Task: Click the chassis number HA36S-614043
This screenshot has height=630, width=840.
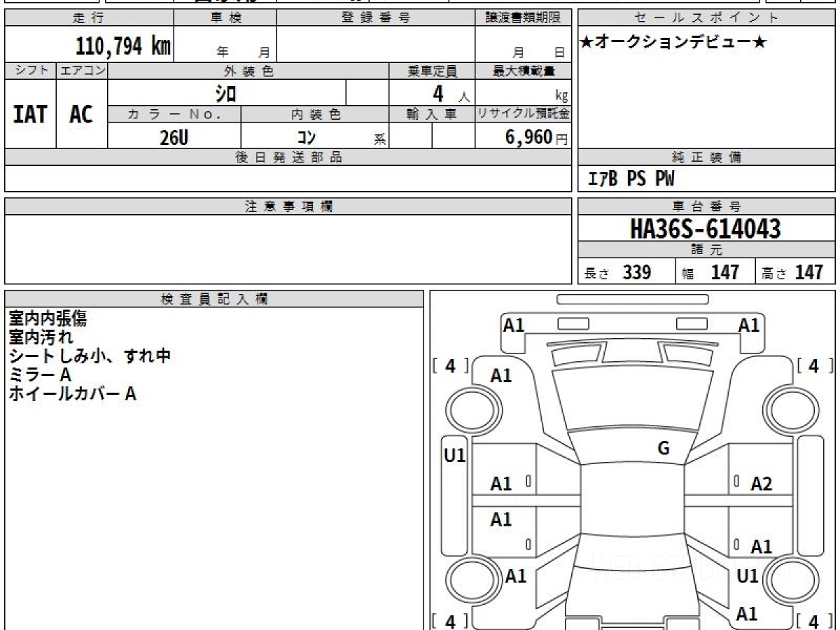Action: click(705, 228)
